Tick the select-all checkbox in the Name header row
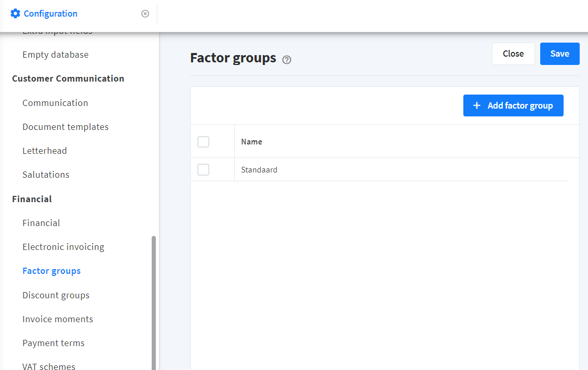 (203, 142)
